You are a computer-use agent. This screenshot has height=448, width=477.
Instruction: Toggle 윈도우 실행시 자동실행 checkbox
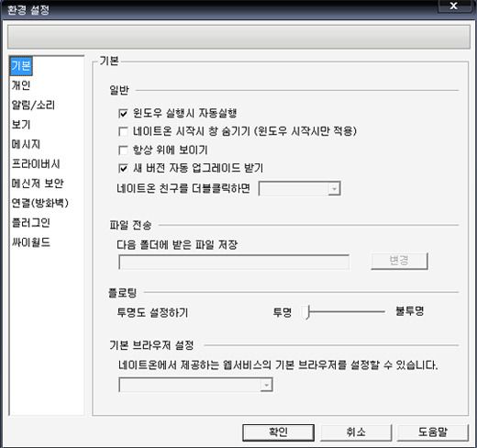[x=123, y=114]
